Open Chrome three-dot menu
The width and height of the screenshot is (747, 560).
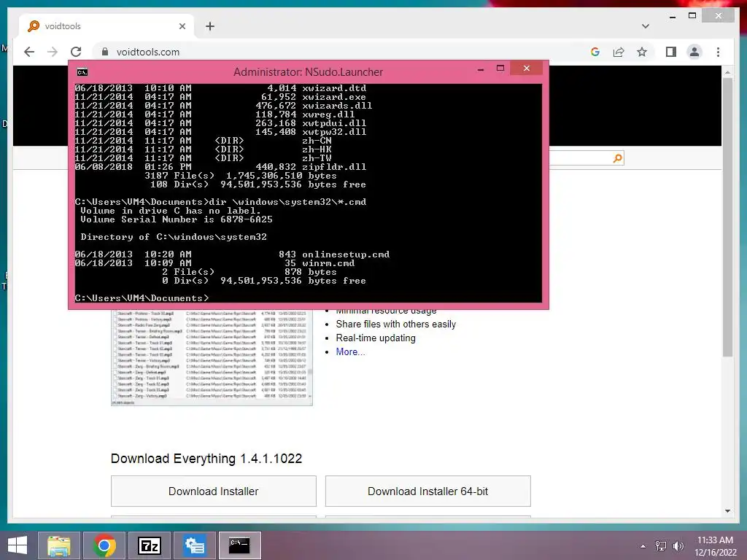pyautogui.click(x=718, y=52)
